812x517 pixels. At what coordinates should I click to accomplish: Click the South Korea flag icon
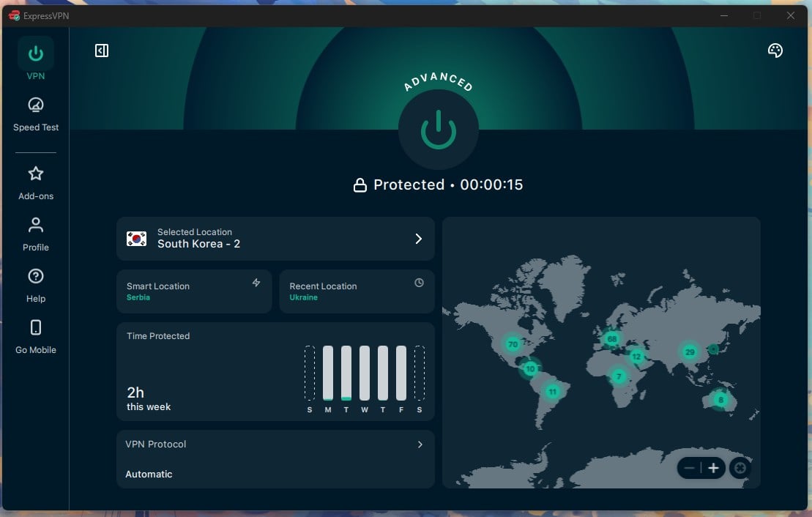(x=137, y=239)
